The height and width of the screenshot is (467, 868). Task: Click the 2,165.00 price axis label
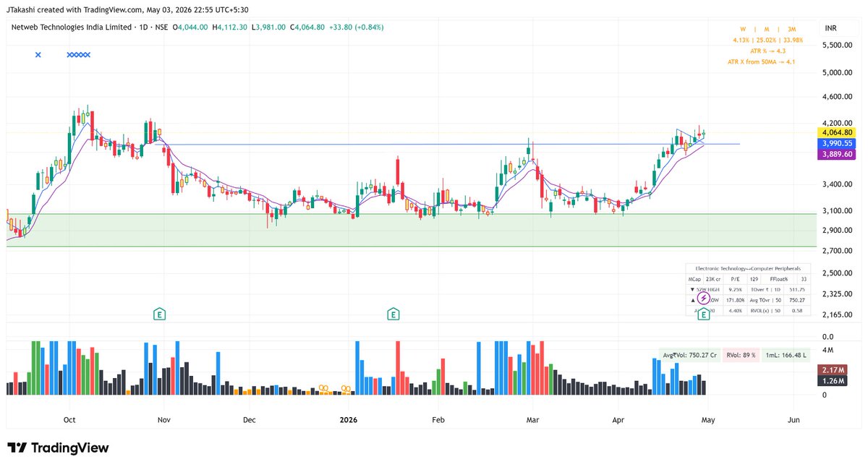pyautogui.click(x=838, y=314)
